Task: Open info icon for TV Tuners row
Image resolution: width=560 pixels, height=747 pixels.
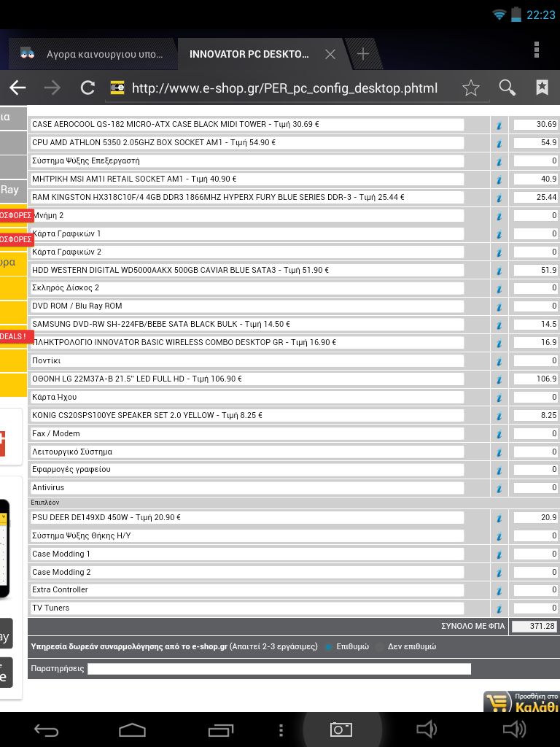Action: (499, 608)
